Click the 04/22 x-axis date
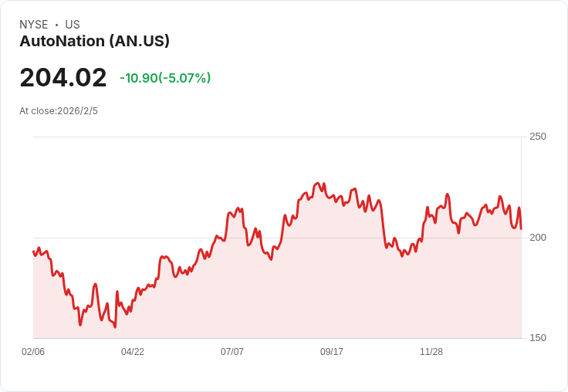Screen dimensions: 568x392 click(133, 352)
